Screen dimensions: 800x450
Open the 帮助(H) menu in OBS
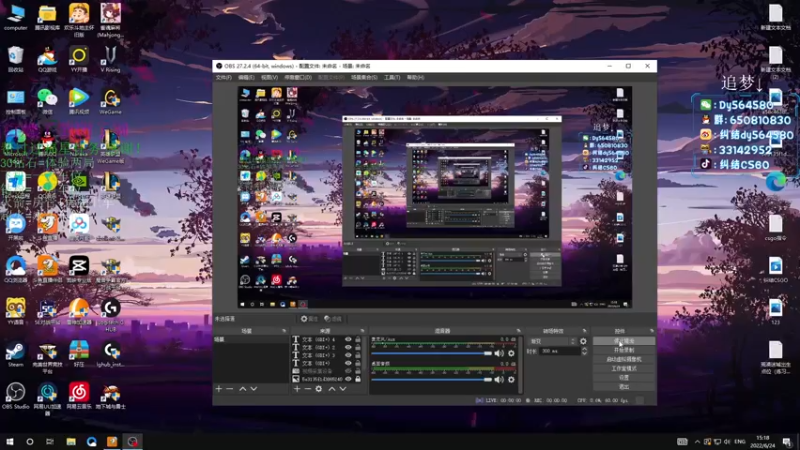pyautogui.click(x=415, y=78)
